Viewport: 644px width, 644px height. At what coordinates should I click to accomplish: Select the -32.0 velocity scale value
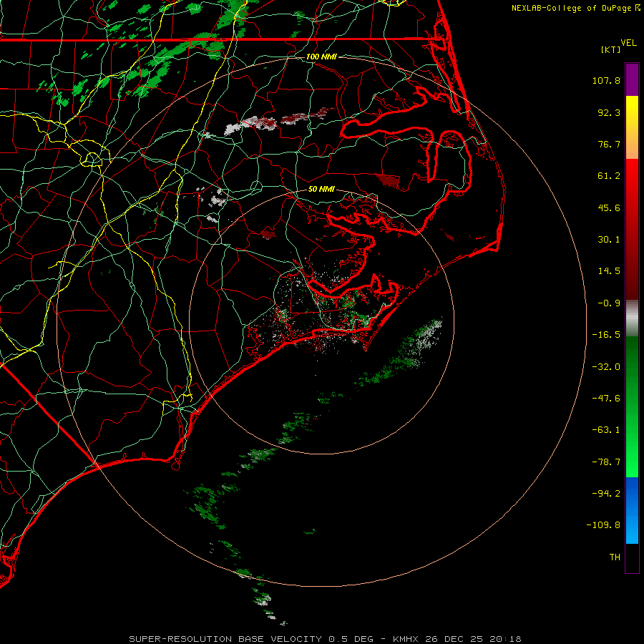point(606,367)
